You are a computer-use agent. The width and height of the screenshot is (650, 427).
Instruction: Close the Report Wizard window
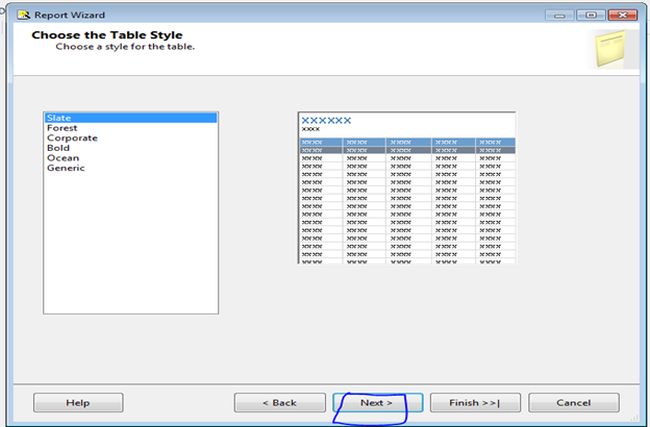pyautogui.click(x=623, y=15)
